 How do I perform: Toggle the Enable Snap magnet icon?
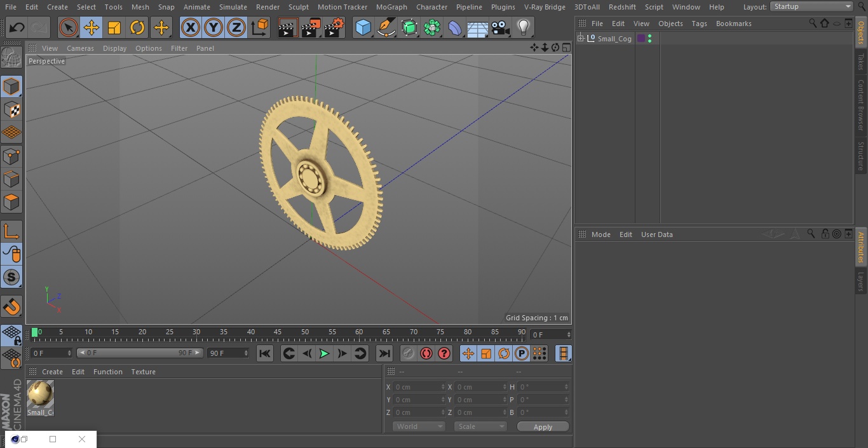click(11, 307)
